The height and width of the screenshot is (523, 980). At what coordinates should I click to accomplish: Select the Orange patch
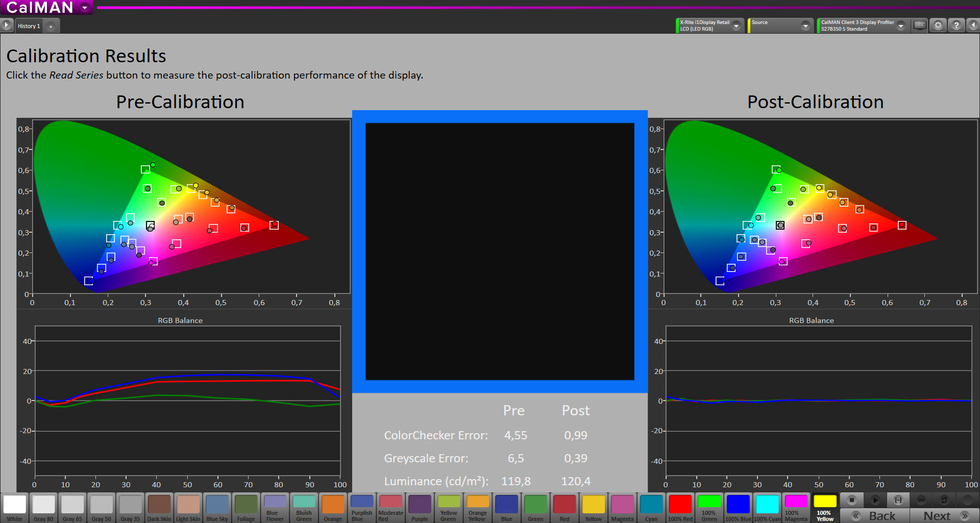333,508
